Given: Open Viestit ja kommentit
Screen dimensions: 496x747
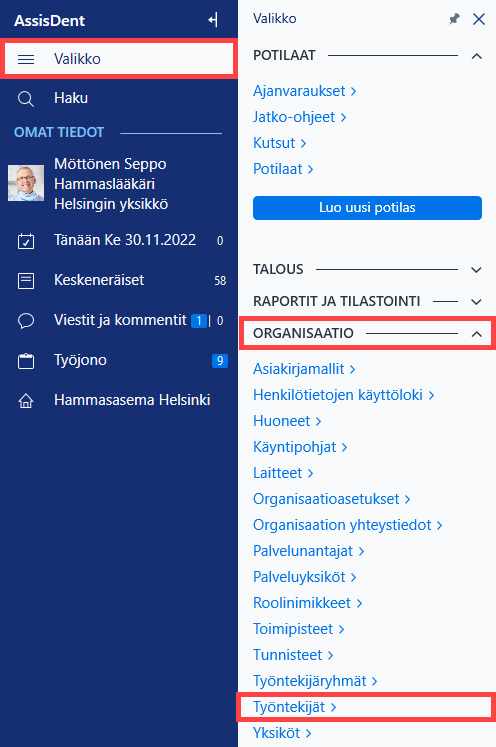Looking at the screenshot, I should pyautogui.click(x=119, y=320).
